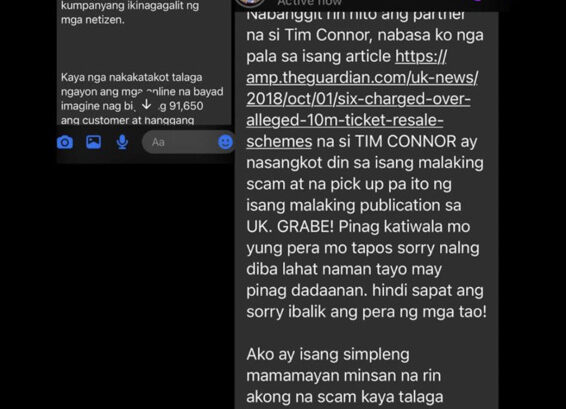Tap the microphone voice message icon
The height and width of the screenshot is (409, 566).
122,142
